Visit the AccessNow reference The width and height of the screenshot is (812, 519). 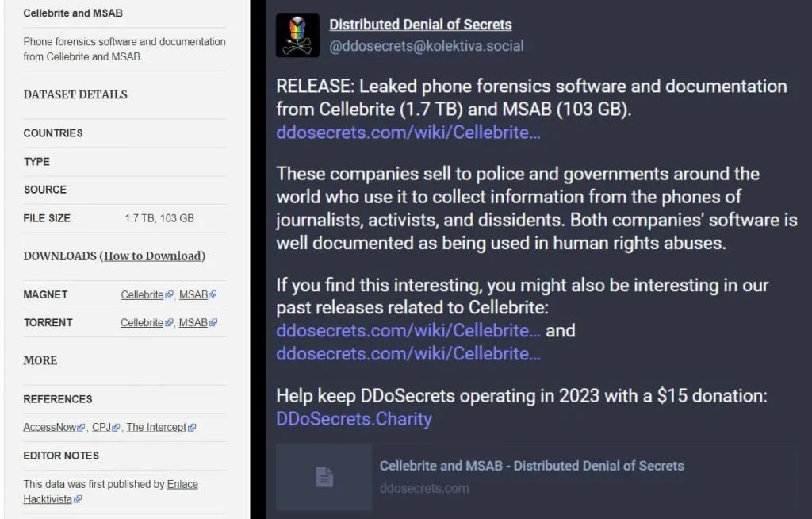coord(50,427)
